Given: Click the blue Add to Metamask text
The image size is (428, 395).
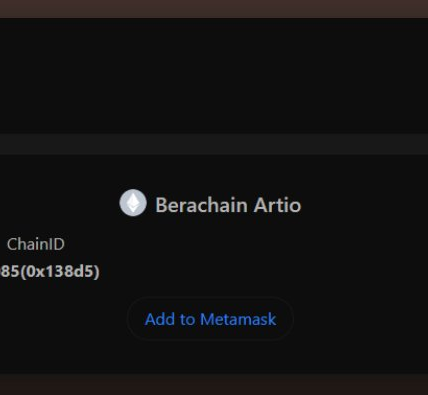Looking at the screenshot, I should click(210, 319).
